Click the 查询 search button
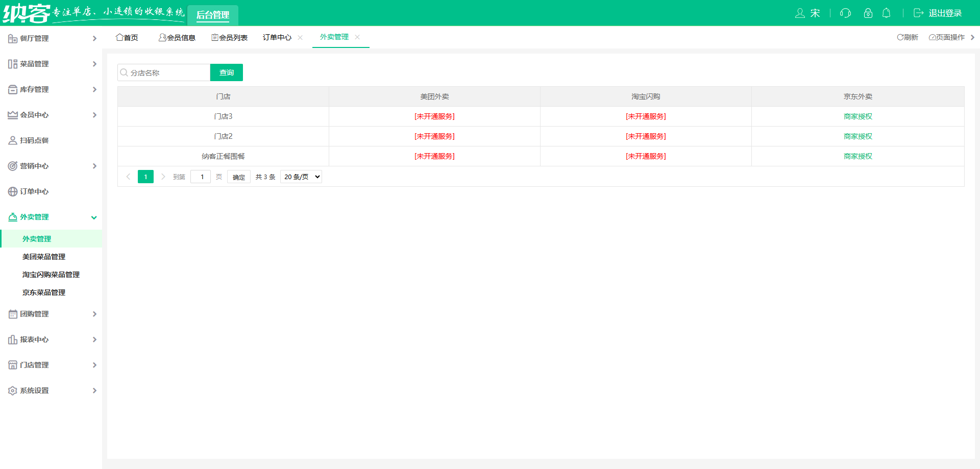The height and width of the screenshot is (469, 980). 227,72
